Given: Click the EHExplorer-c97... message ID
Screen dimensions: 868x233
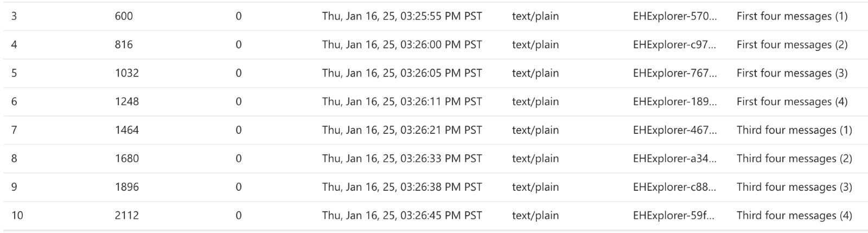Looking at the screenshot, I should (675, 44).
